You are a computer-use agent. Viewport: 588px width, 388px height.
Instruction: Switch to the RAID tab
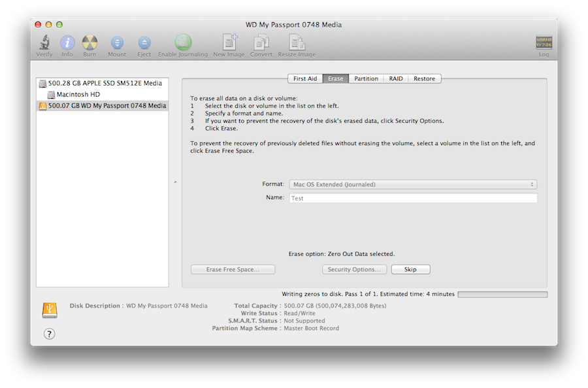[x=396, y=79]
